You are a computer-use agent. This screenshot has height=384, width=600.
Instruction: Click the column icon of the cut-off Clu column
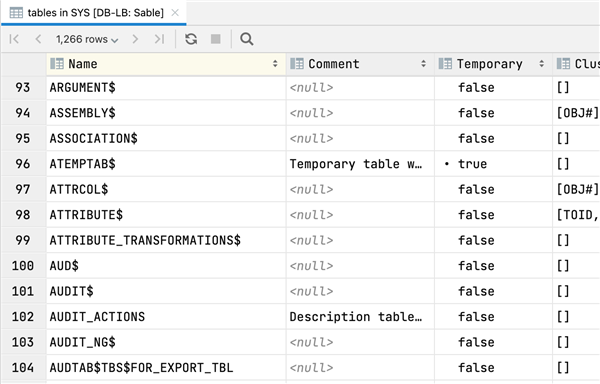pyautogui.click(x=563, y=63)
